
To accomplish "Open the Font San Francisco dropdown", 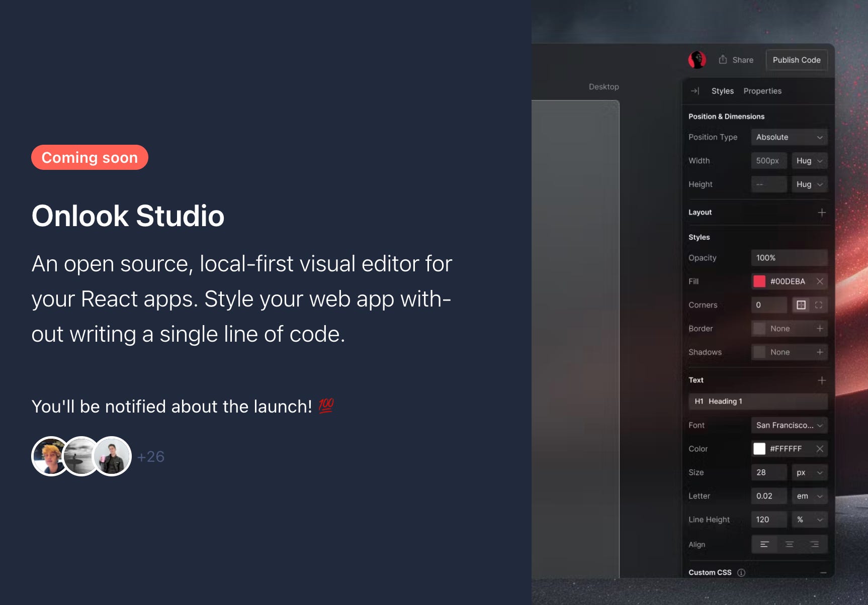I will tap(790, 425).
